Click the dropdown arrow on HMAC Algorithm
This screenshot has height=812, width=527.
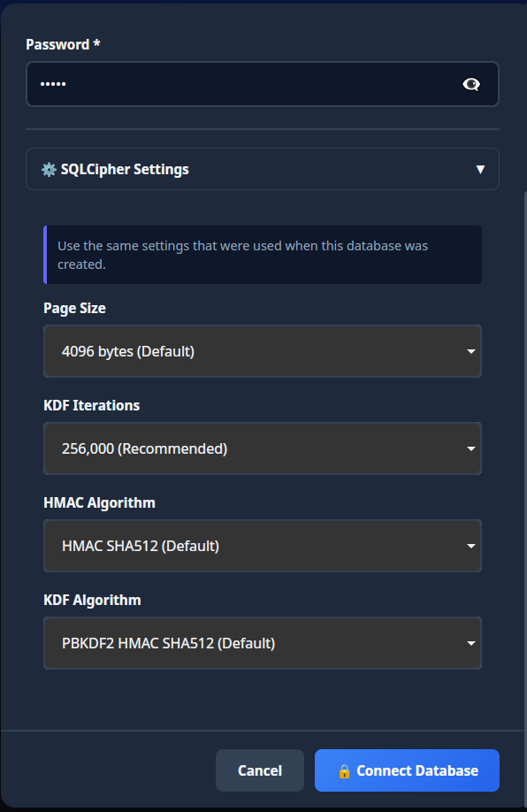tap(470, 546)
